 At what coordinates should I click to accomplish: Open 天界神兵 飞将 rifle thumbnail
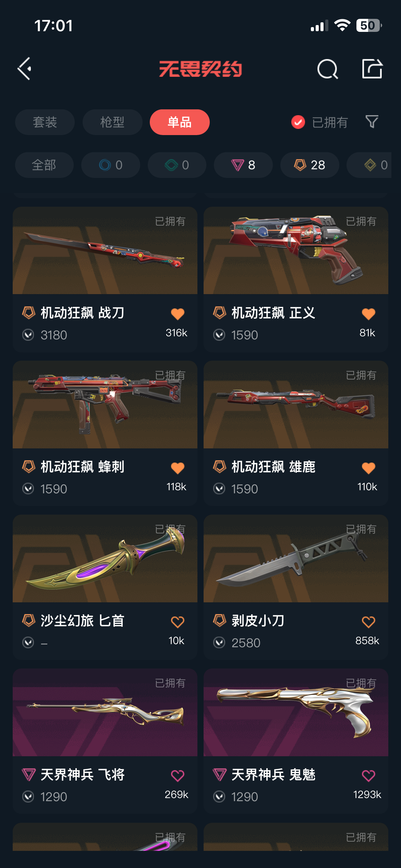(x=105, y=712)
